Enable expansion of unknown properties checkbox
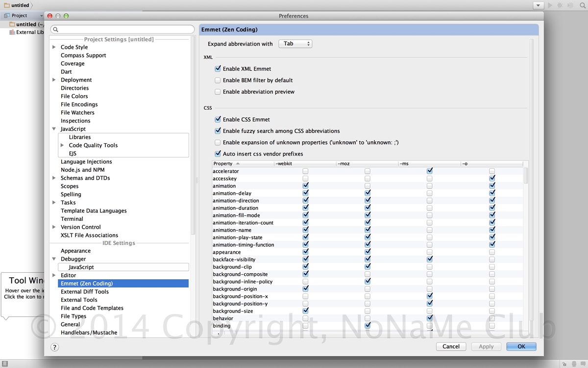 [218, 142]
